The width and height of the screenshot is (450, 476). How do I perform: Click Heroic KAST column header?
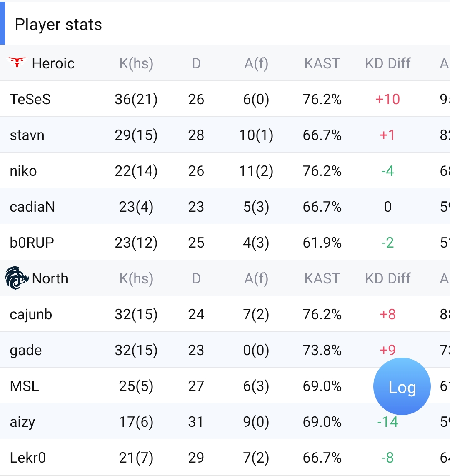click(322, 63)
